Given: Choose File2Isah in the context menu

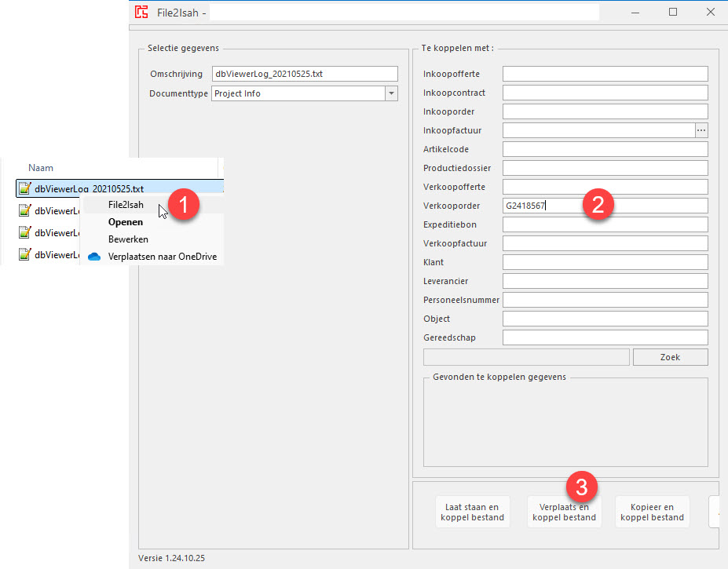Looking at the screenshot, I should tap(126, 205).
